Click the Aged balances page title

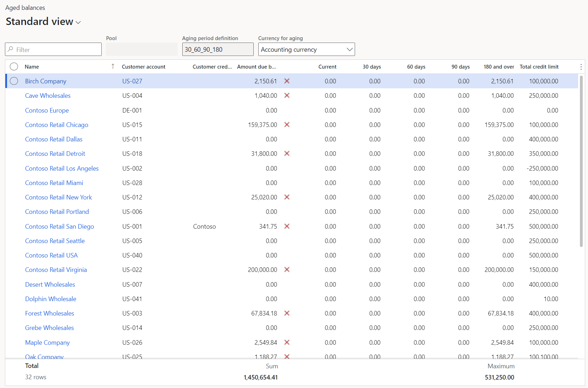25,7
